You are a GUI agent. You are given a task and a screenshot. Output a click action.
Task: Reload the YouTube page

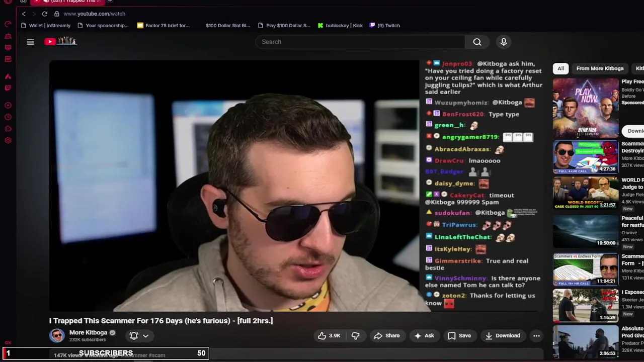coord(45,14)
